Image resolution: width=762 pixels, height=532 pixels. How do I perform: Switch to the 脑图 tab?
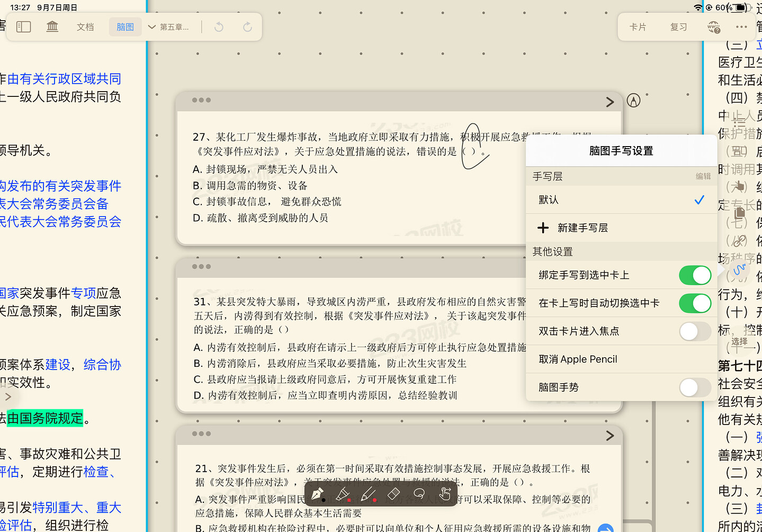pos(125,27)
